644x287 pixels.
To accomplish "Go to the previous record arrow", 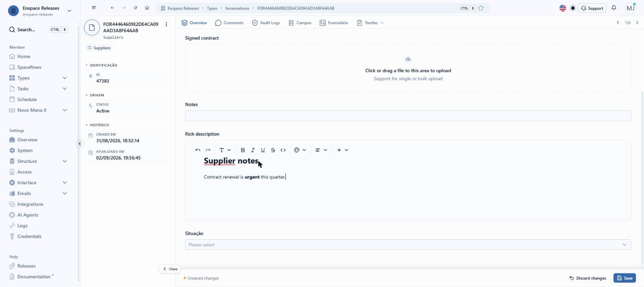I will pyautogui.click(x=618, y=23).
